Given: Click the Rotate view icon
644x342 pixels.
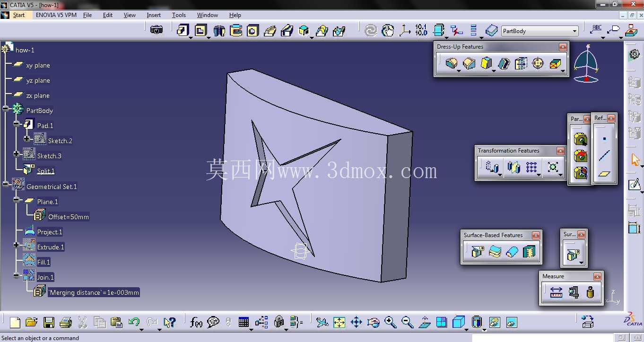Looking at the screenshot, I should tap(374, 323).
